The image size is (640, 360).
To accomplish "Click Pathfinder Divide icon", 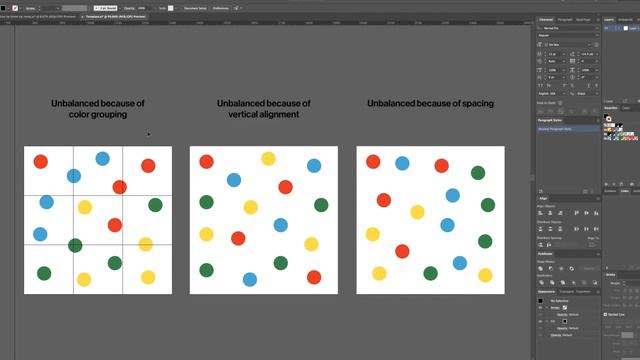I will coord(541,282).
